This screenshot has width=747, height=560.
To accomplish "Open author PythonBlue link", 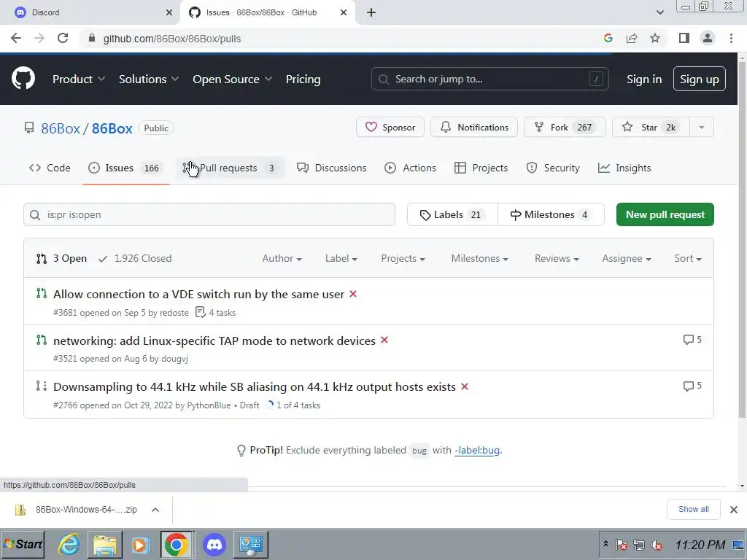I will (209, 405).
